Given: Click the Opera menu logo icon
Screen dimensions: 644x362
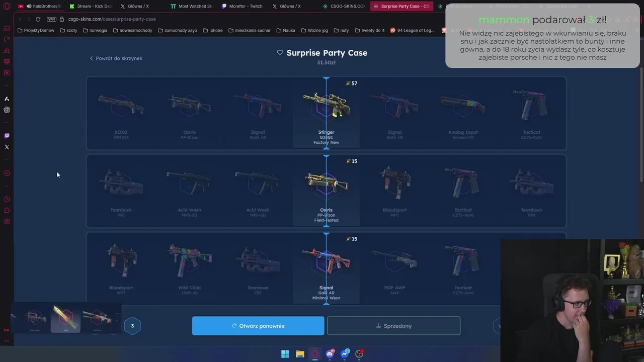Looking at the screenshot, I should tap(7, 6).
